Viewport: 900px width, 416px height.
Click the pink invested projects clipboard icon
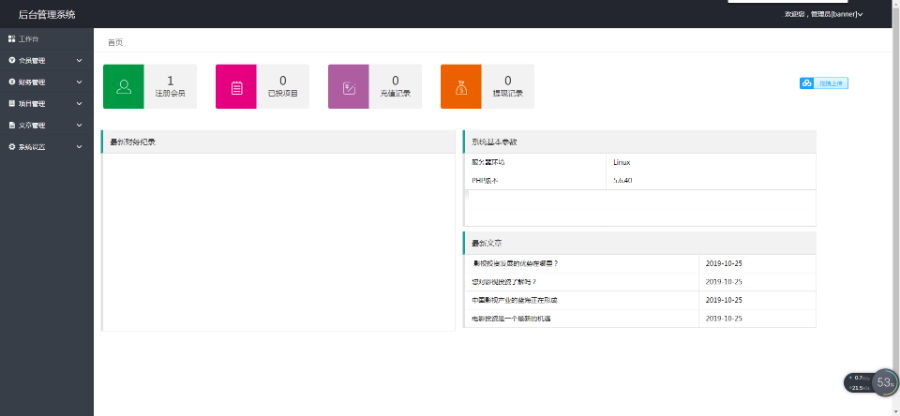[x=237, y=87]
